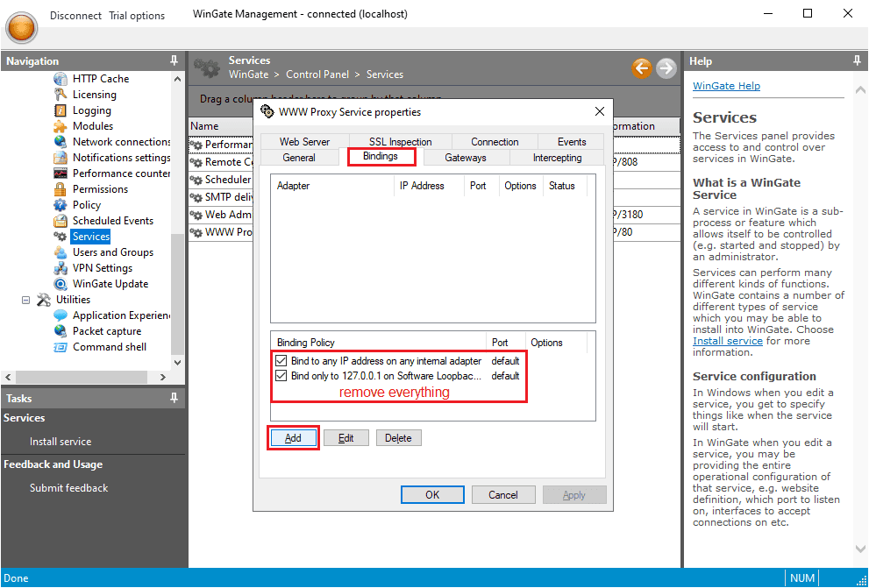Open the Intercepting tab
869x588 pixels.
(557, 158)
